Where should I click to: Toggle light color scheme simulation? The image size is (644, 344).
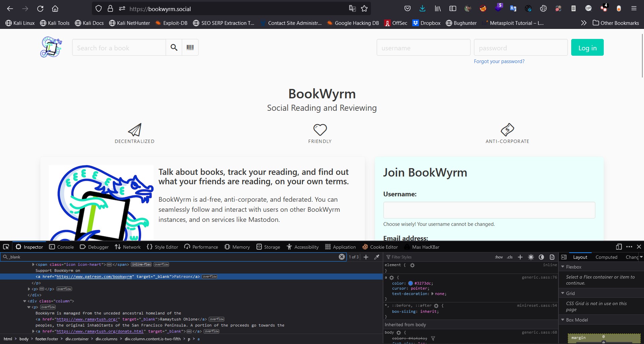click(x=531, y=257)
